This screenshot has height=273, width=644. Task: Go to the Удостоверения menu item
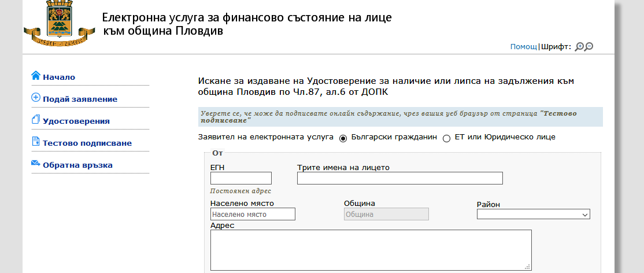coord(76,121)
